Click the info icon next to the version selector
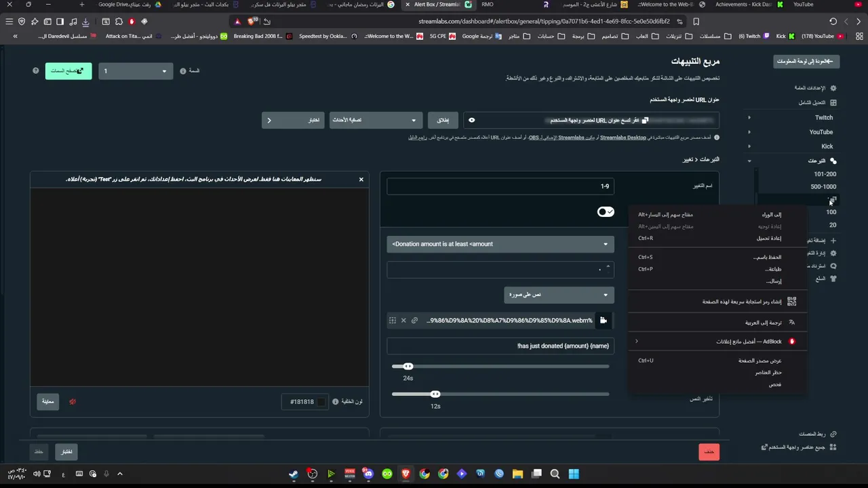 point(183,70)
